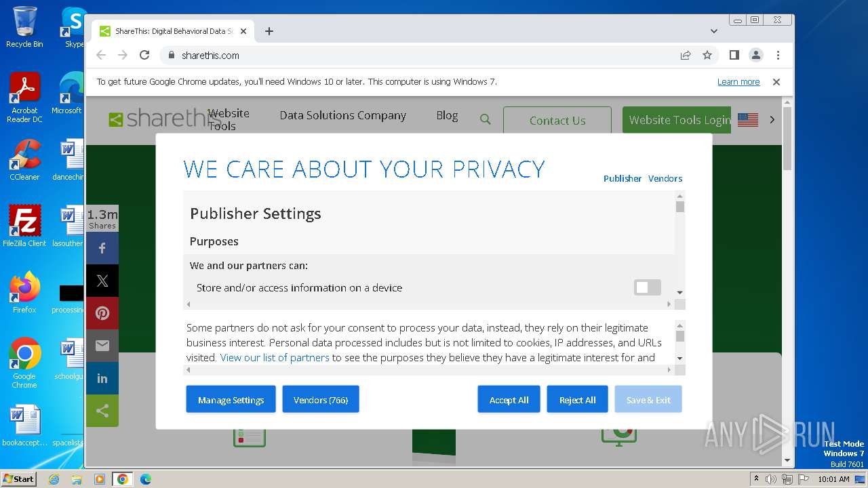The image size is (868, 488).
Task: Click volume icon in system tray
Action: click(771, 479)
